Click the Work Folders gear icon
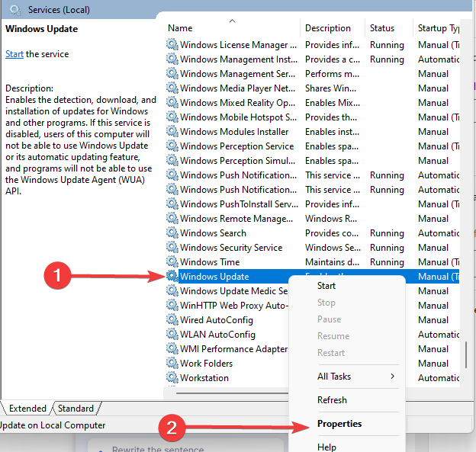 pos(172,363)
